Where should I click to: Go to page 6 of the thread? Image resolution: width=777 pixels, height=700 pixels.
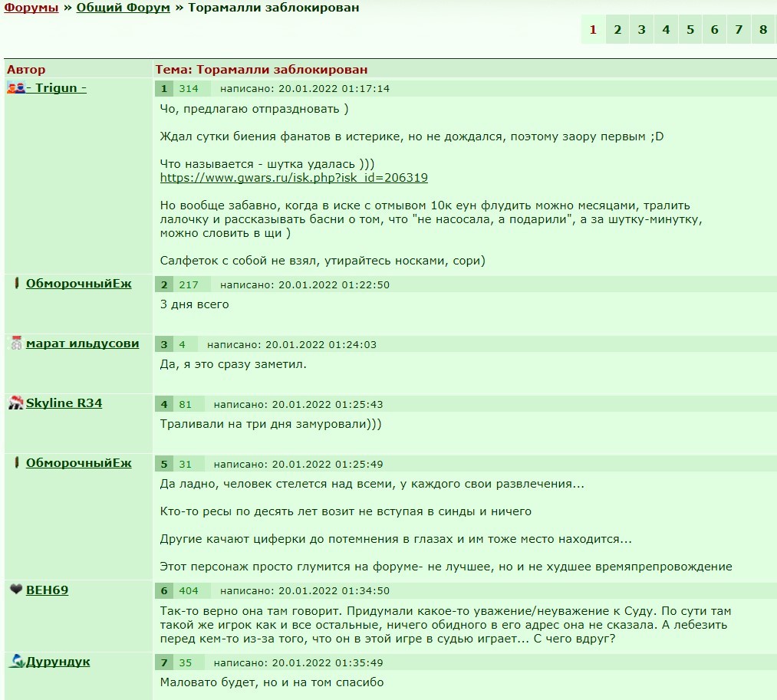click(x=715, y=29)
